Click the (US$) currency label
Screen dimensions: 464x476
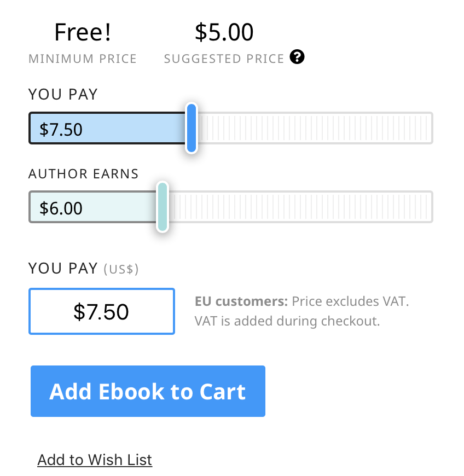click(121, 269)
